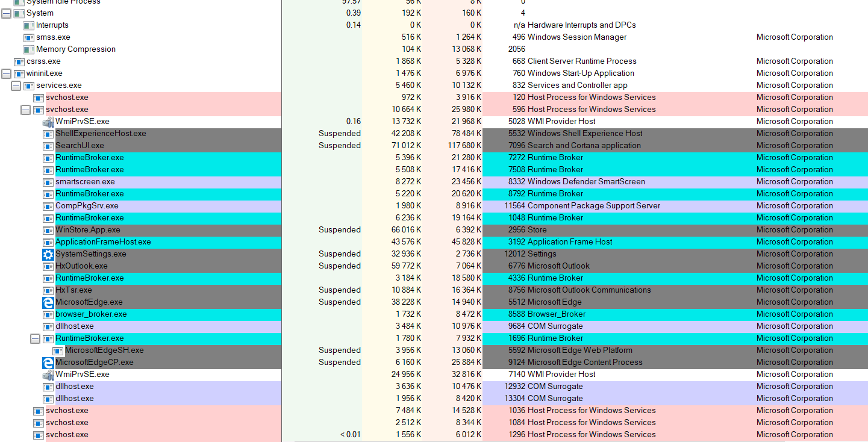This screenshot has width=868, height=442.
Task: Click the Edge icon next to MicrosoftEdge.exe
Action: point(48,302)
